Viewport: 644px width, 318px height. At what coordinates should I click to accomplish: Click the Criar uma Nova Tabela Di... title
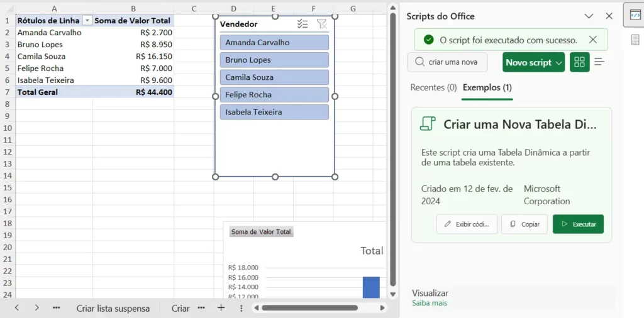pyautogui.click(x=519, y=124)
